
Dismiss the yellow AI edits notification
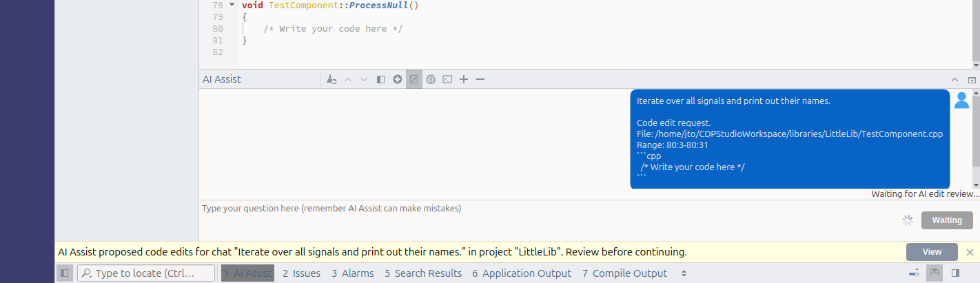tap(970, 252)
